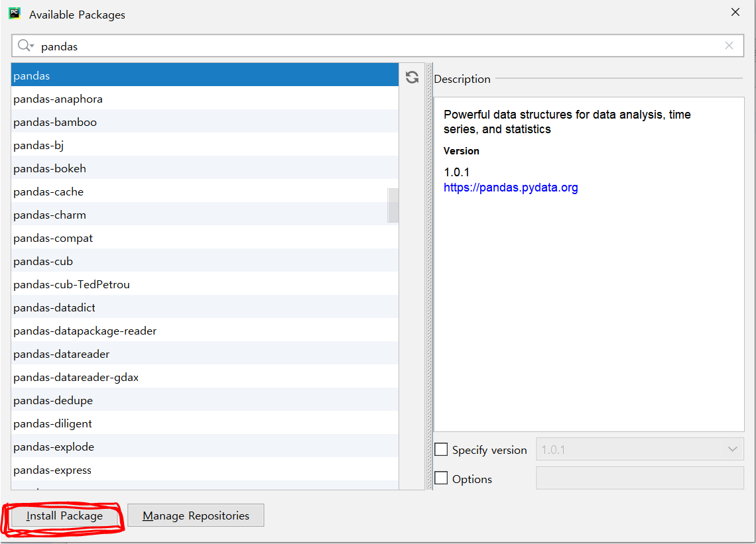Select the pandas package row

(x=205, y=75)
